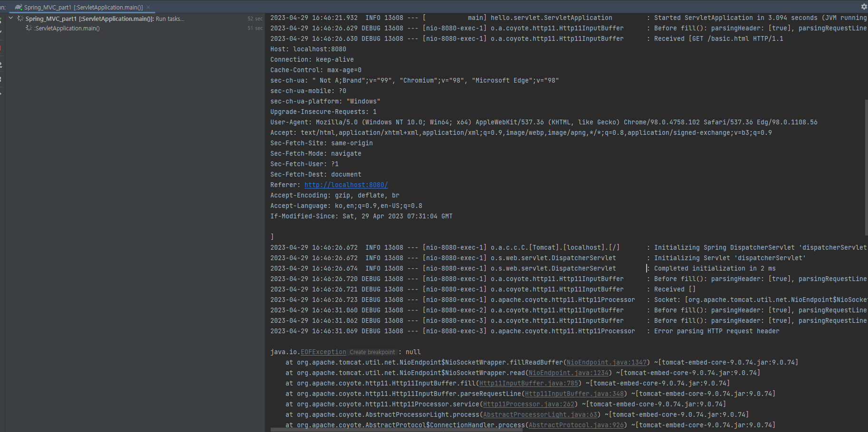868x432 pixels.
Task: Click the 'Host: localhost:8080' console line
Action: click(x=308, y=49)
